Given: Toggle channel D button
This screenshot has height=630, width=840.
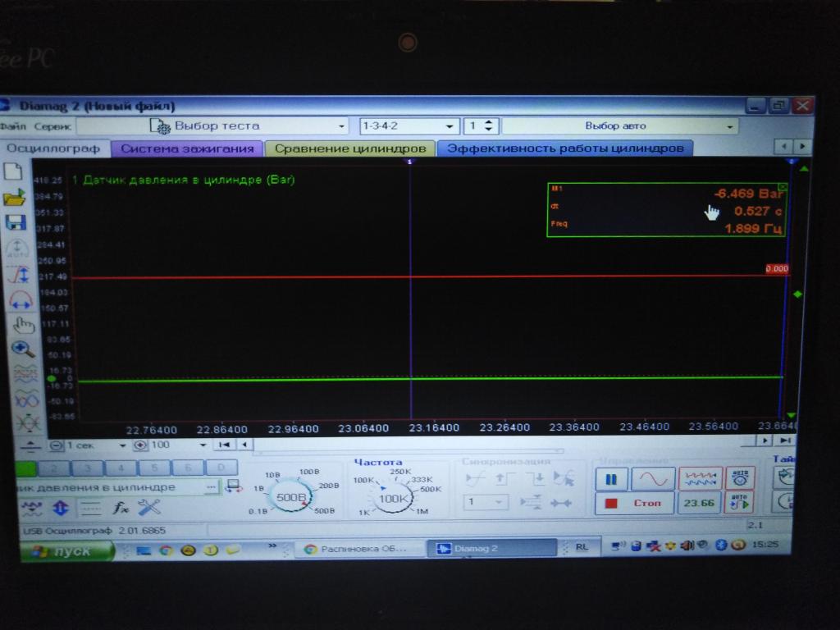Looking at the screenshot, I should 221,467.
